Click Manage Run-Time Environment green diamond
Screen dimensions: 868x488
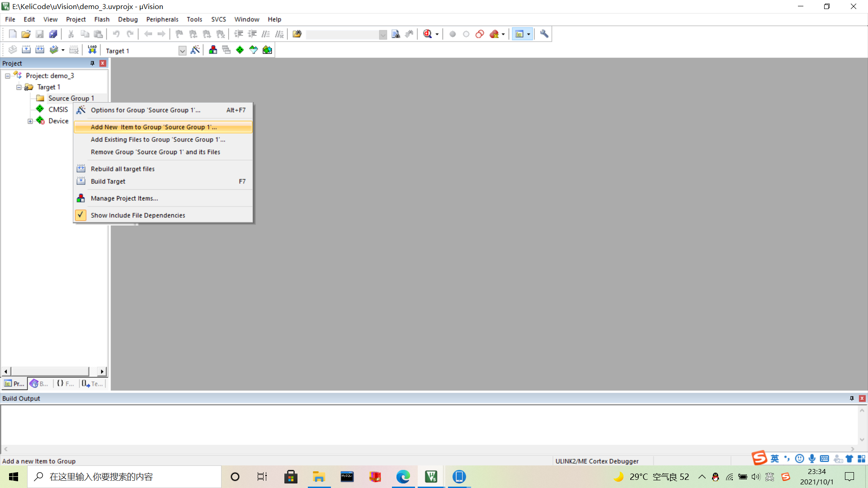click(240, 50)
